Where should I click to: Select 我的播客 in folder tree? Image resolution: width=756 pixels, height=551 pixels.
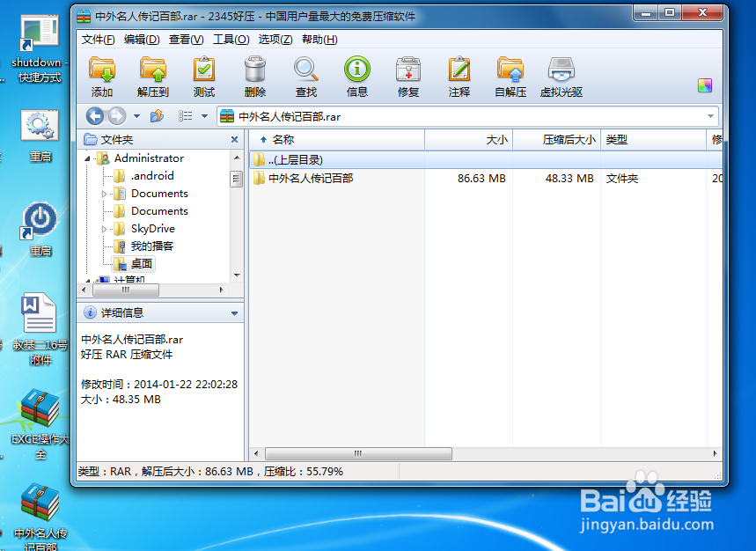coord(152,246)
